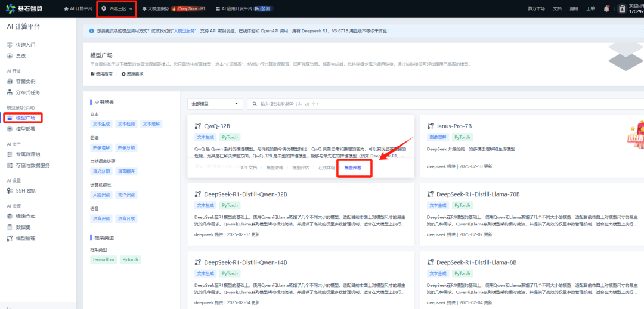Image resolution: width=644 pixels, height=309 pixels.
Task: Click 模型微调 on QwQ-32B card
Action: point(274,168)
